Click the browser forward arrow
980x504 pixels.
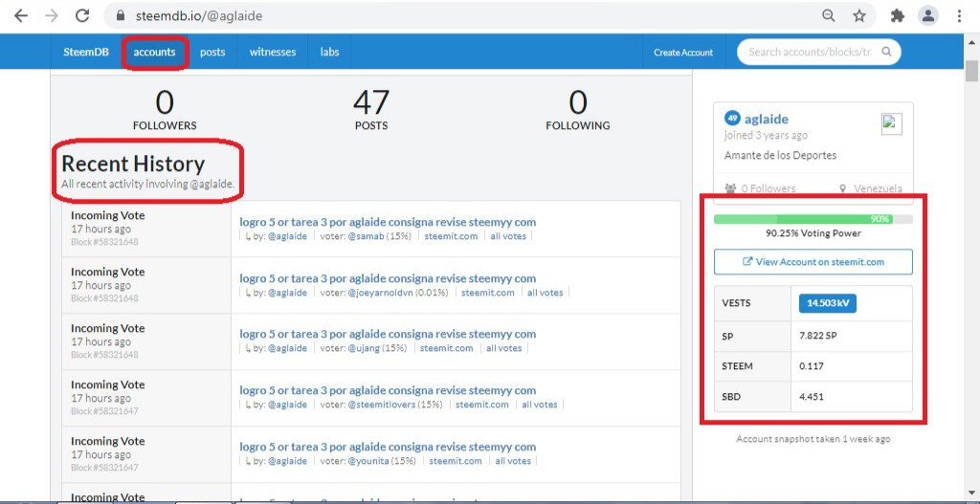click(x=52, y=15)
